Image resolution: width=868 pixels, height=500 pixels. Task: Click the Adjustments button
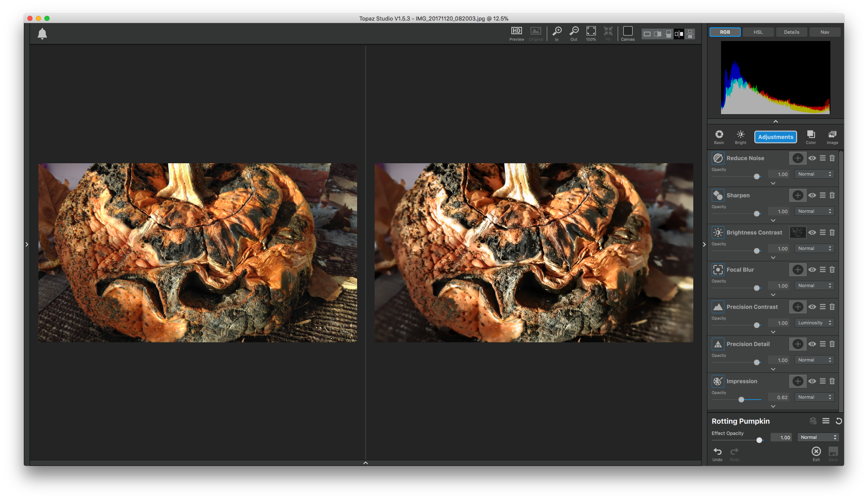pos(775,137)
